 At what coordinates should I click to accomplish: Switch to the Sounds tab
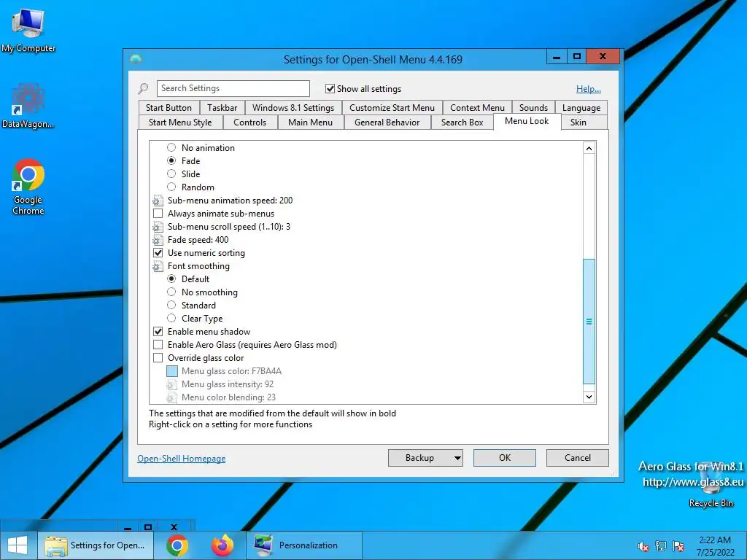pyautogui.click(x=533, y=108)
